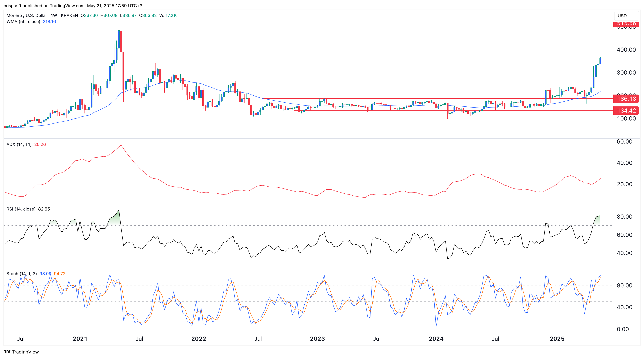
Task: Click the red ADX value 25.26
Action: click(40, 145)
